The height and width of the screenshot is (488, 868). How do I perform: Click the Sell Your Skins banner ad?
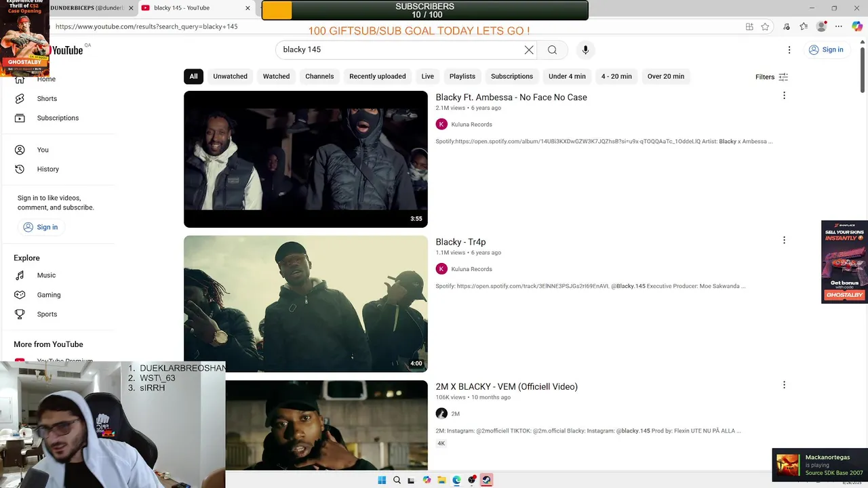(x=844, y=262)
